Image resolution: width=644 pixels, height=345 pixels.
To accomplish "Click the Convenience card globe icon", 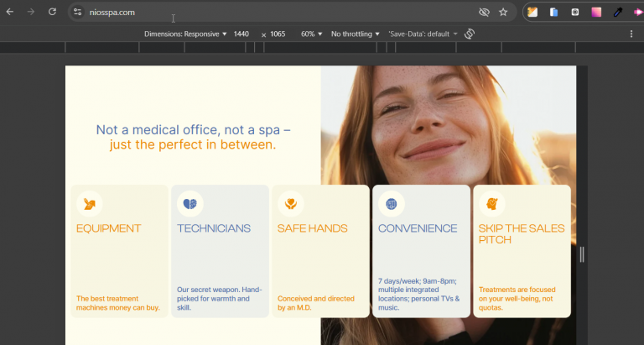I will (391, 203).
